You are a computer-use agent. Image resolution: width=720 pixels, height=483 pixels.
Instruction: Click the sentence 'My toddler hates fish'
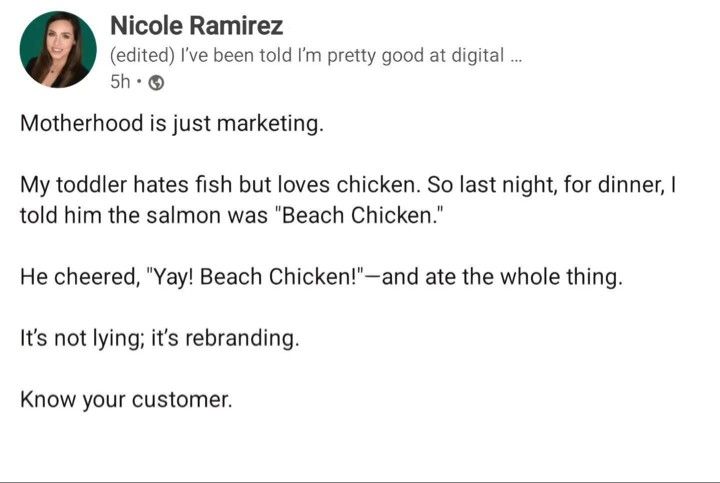126,185
